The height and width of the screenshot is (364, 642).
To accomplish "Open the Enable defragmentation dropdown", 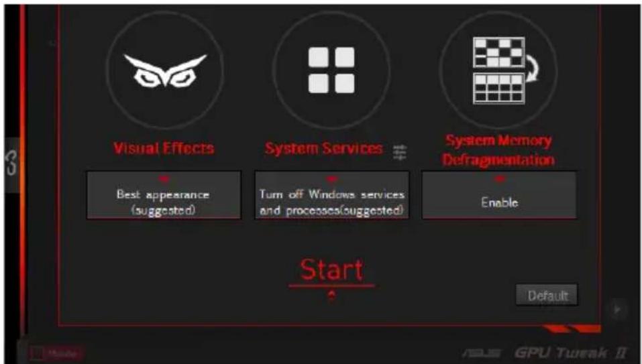I will [x=499, y=195].
